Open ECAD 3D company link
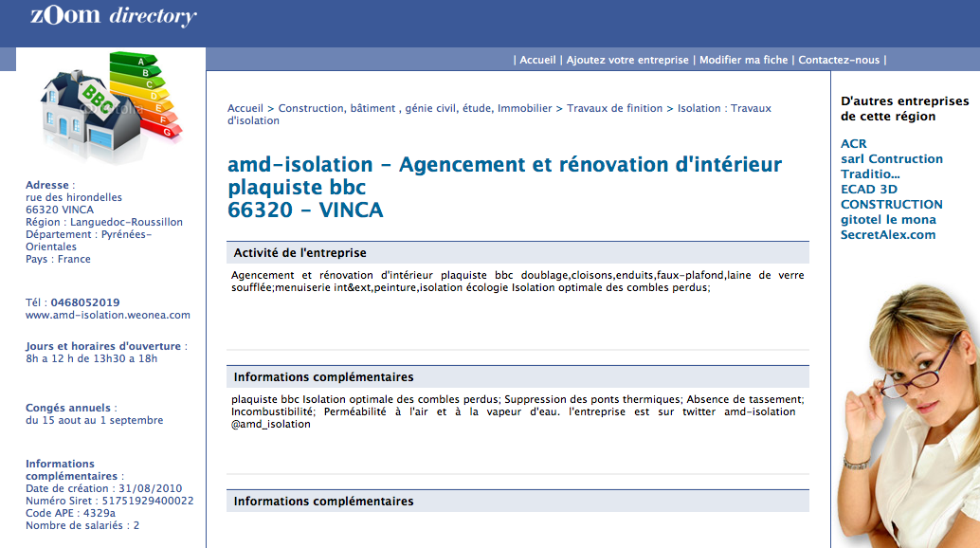The height and width of the screenshot is (548, 980). [868, 190]
